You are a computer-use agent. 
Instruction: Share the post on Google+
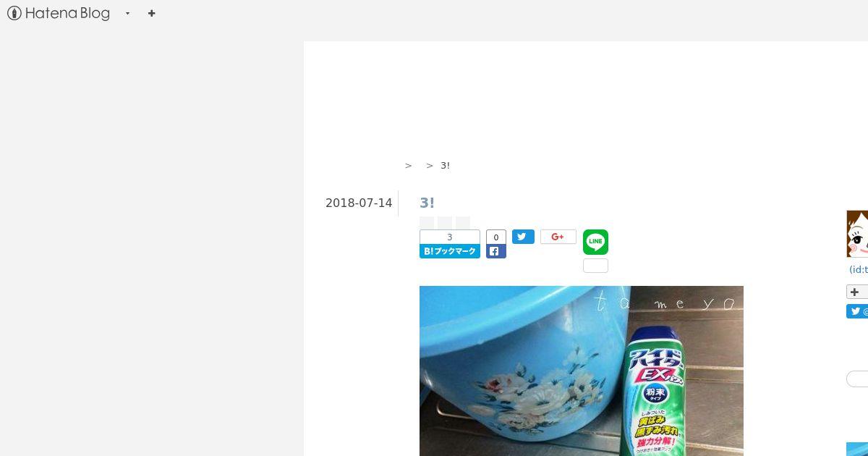(x=558, y=237)
